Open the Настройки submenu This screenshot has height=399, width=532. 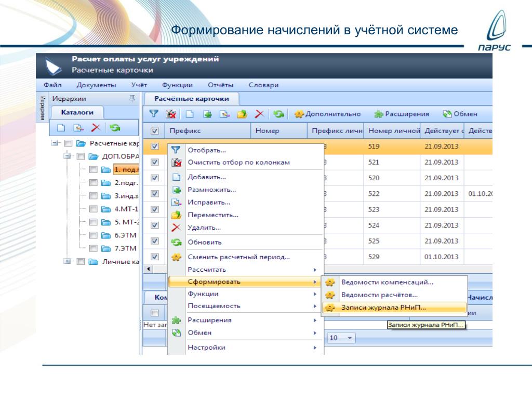click(246, 348)
